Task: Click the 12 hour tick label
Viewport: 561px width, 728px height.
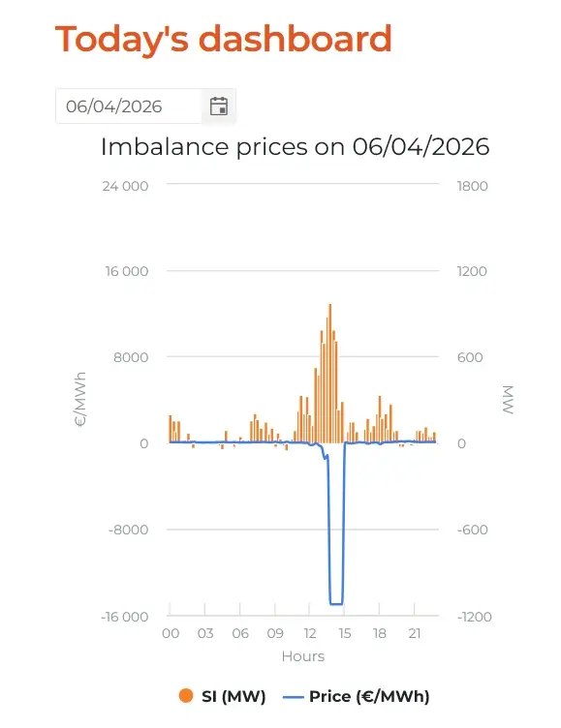Action: [x=310, y=634]
